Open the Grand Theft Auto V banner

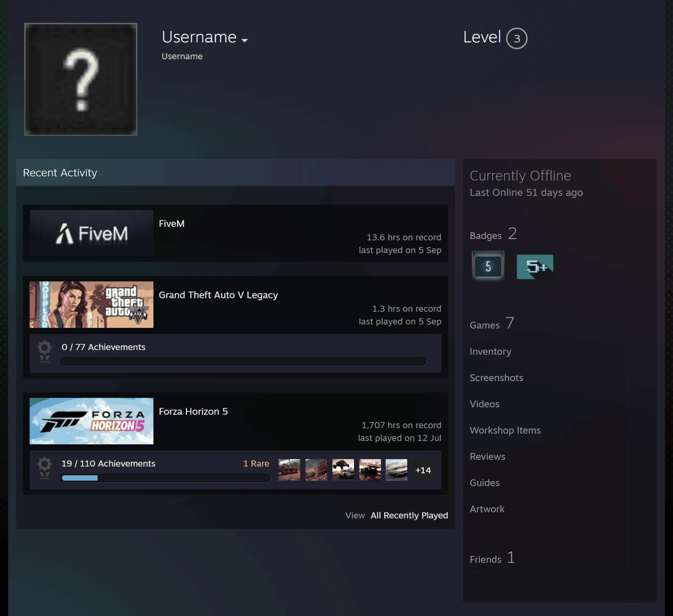91,304
